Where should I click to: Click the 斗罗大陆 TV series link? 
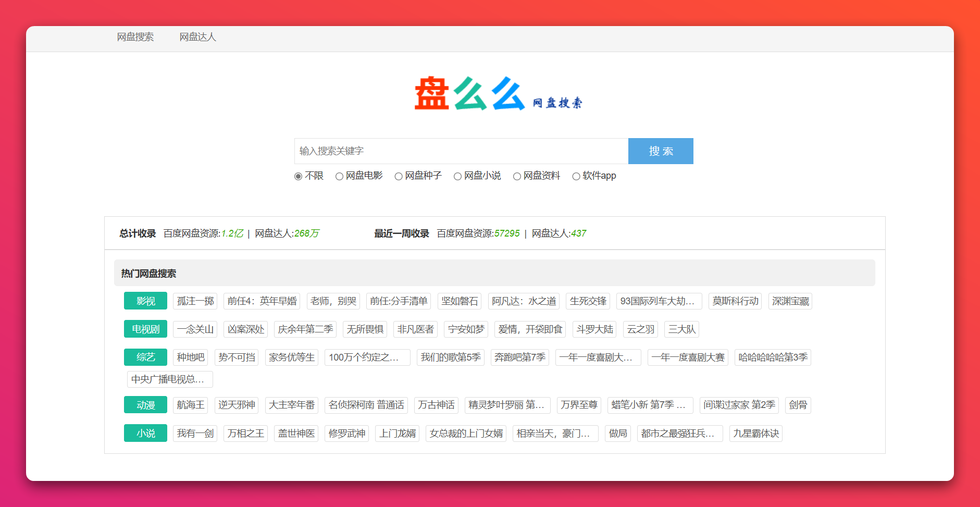(x=594, y=329)
